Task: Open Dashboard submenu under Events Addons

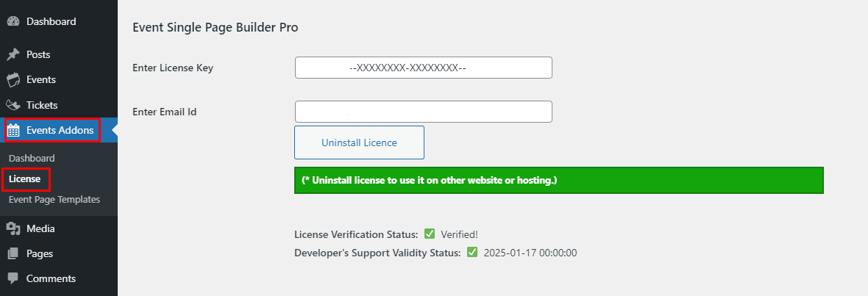Action: point(32,158)
